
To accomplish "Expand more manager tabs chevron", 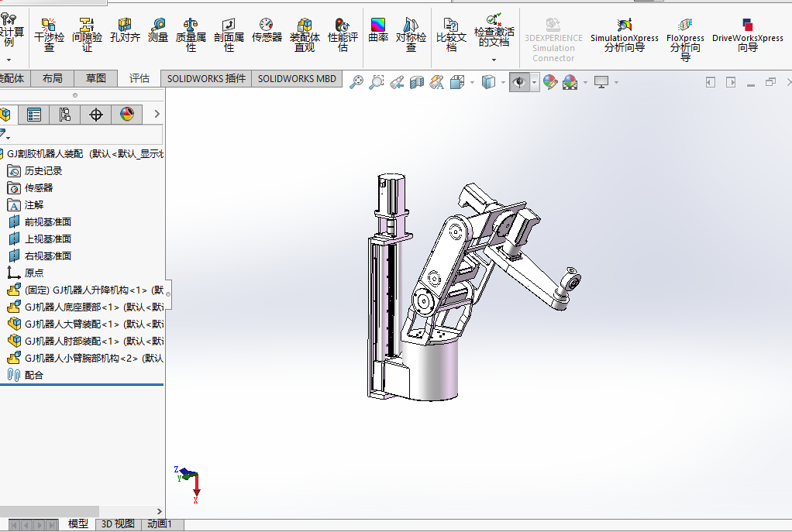I will pos(157,115).
